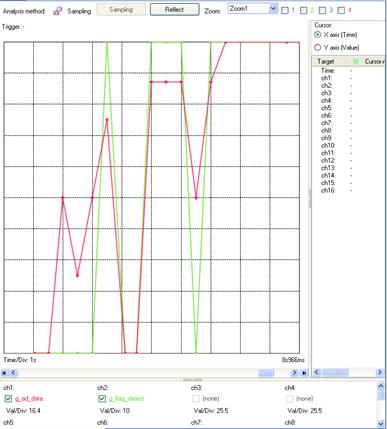Jump to end of graph scrollbar
387x429 pixels.
pos(304,373)
